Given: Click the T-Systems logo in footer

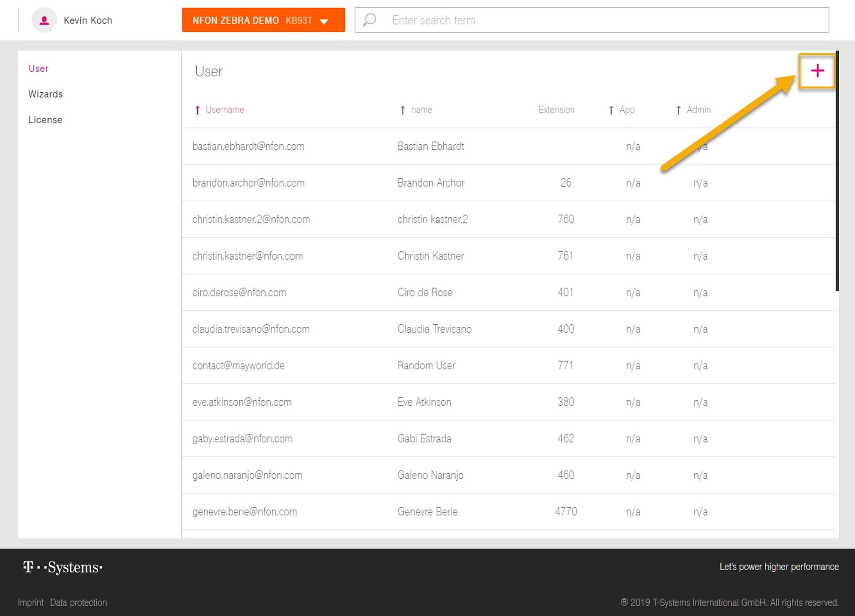Looking at the screenshot, I should click(63, 567).
